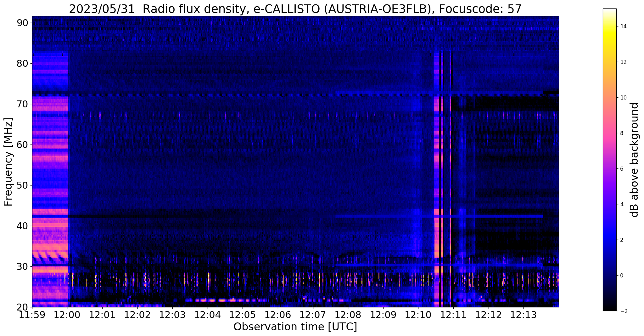The width and height of the screenshot is (644, 336).
Task: Click the 'dB above background' colorbar label
Action: (635, 160)
